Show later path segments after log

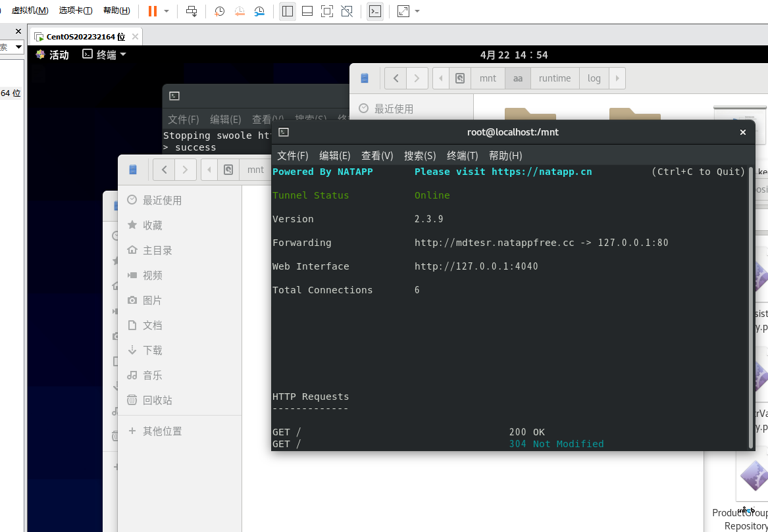pyautogui.click(x=617, y=78)
